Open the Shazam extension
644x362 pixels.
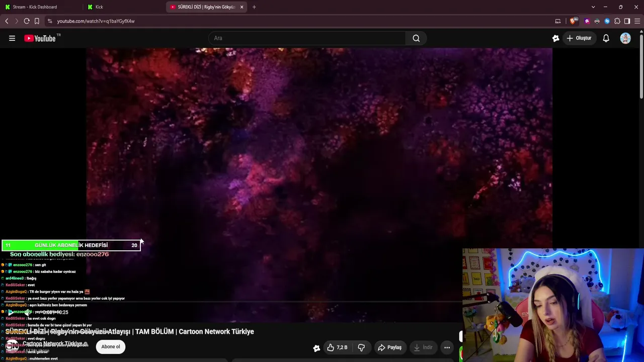point(607,21)
